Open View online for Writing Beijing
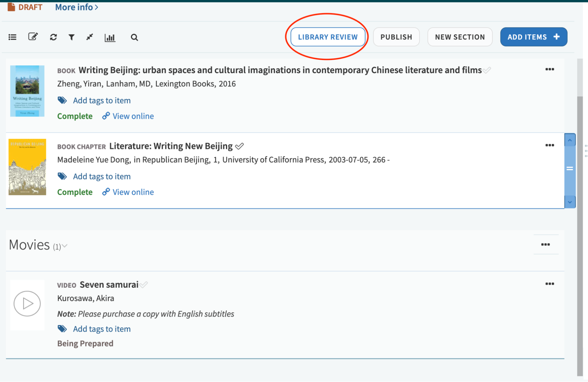Image resolution: width=588 pixels, height=382 pixels. (x=133, y=116)
